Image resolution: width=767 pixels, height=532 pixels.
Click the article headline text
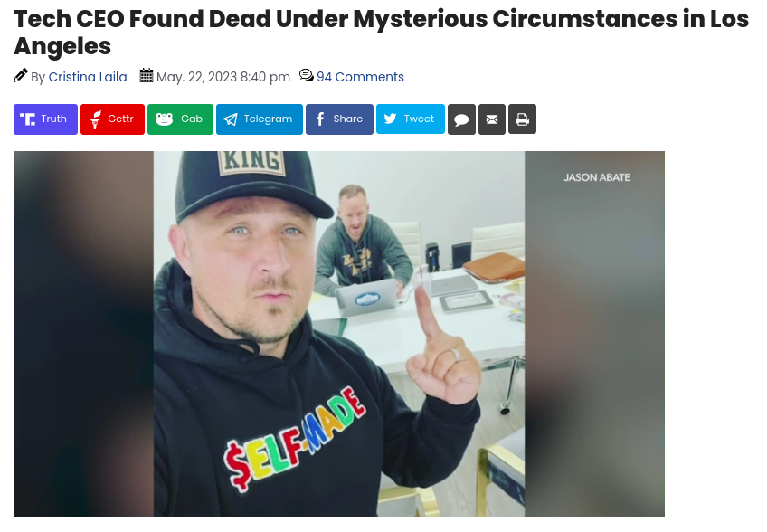pyautogui.click(x=381, y=33)
